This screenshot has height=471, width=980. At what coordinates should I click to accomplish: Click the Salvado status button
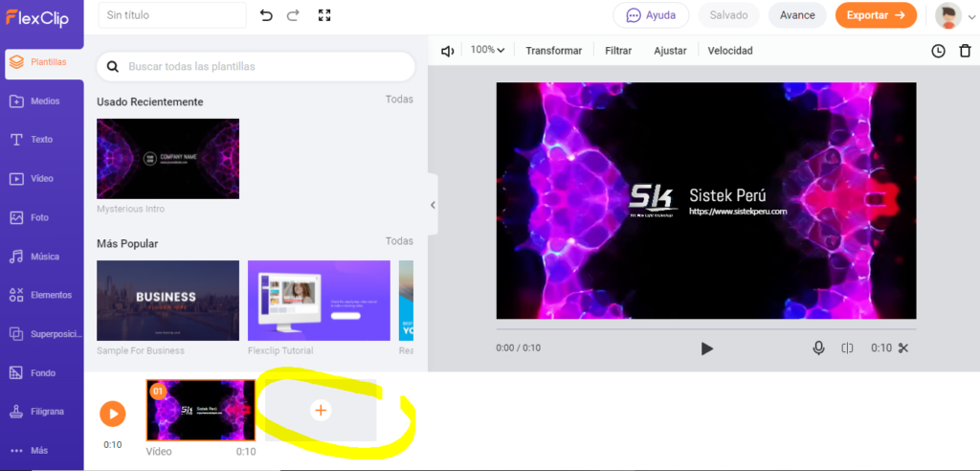(x=728, y=15)
